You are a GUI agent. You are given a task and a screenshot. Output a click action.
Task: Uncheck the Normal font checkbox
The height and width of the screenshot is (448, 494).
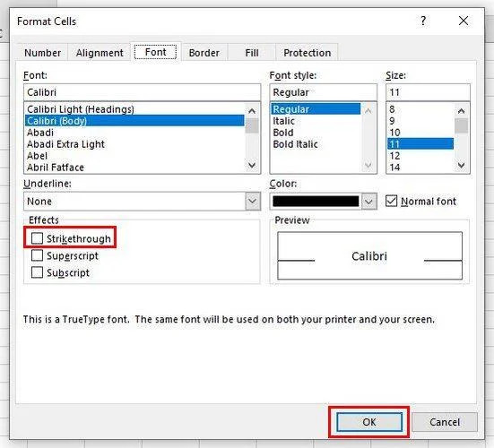pos(391,201)
